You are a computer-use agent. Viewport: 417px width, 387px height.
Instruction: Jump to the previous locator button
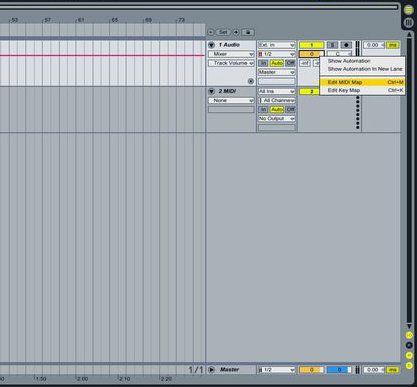click(211, 32)
